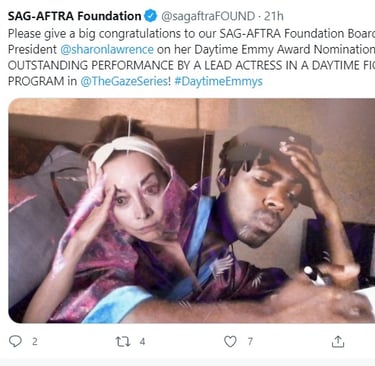Click the reply count showing 2
The image size is (375, 366).
click(35, 342)
